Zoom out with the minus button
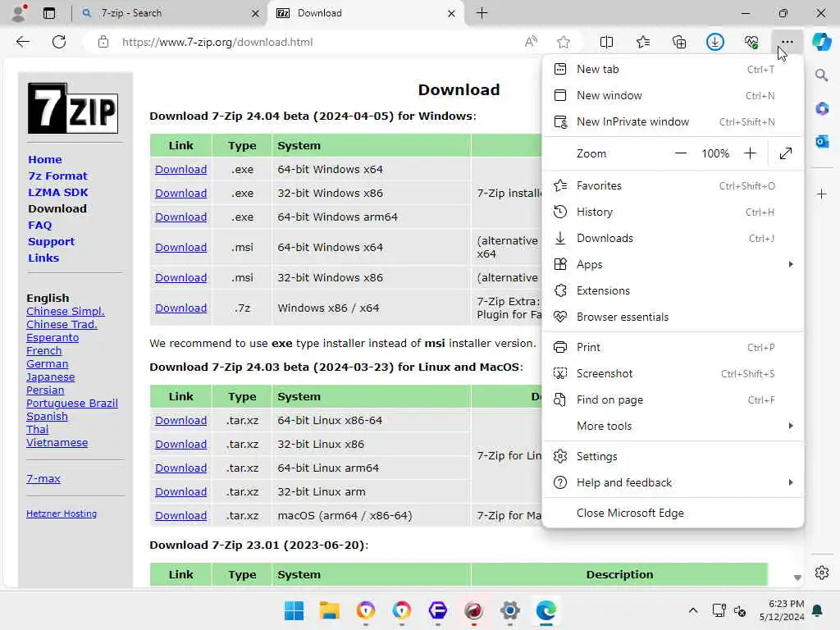The image size is (840, 630). click(680, 153)
